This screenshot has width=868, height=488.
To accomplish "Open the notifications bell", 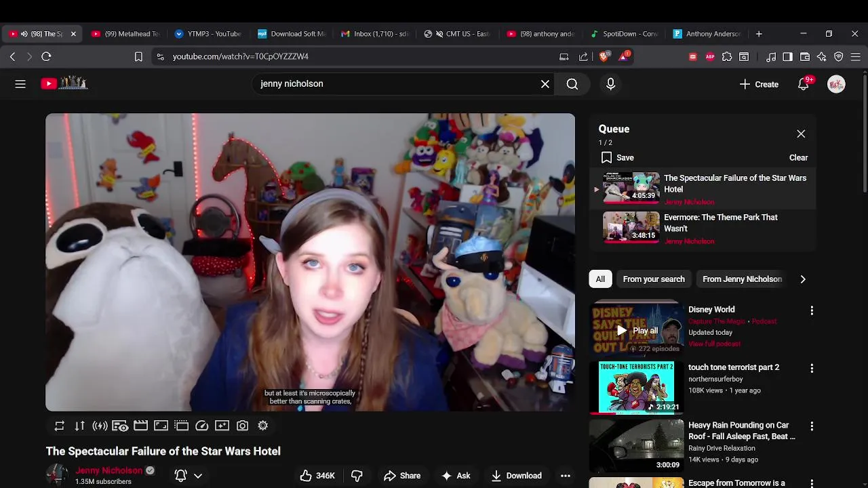I will (804, 84).
